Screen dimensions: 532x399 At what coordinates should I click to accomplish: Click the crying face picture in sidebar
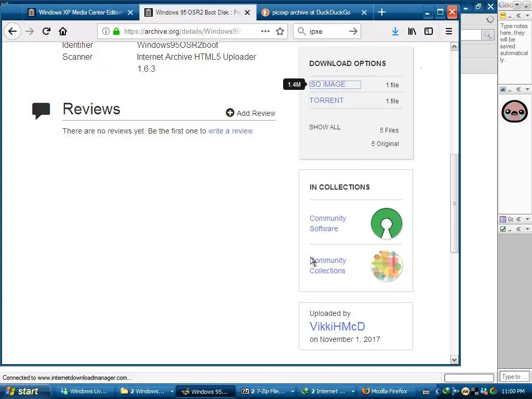514,111
